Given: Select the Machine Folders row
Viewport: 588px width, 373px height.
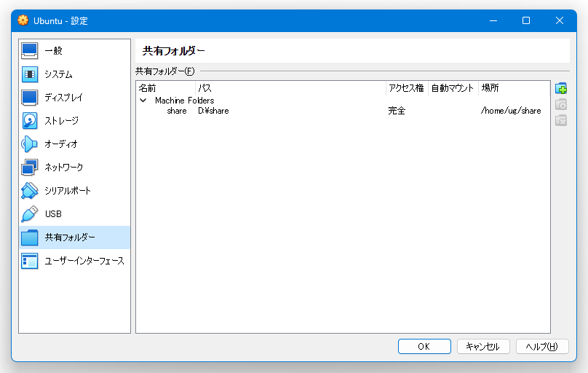Looking at the screenshot, I should click(343, 101).
